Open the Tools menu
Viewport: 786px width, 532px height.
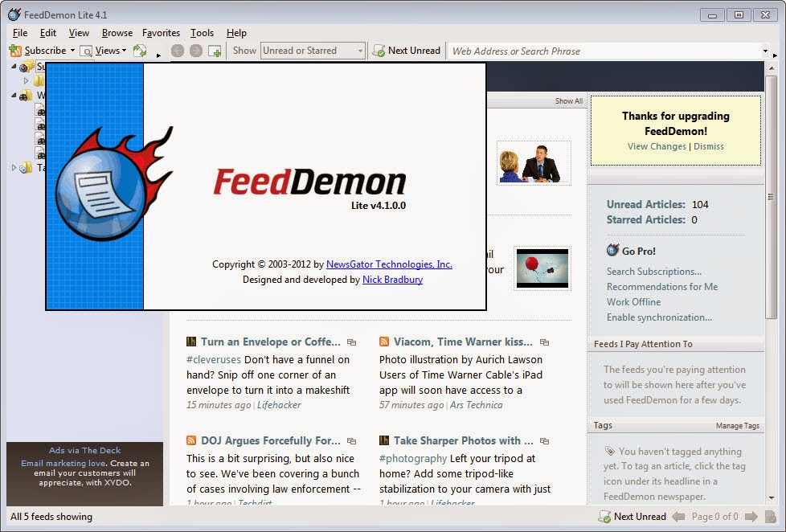tap(202, 33)
